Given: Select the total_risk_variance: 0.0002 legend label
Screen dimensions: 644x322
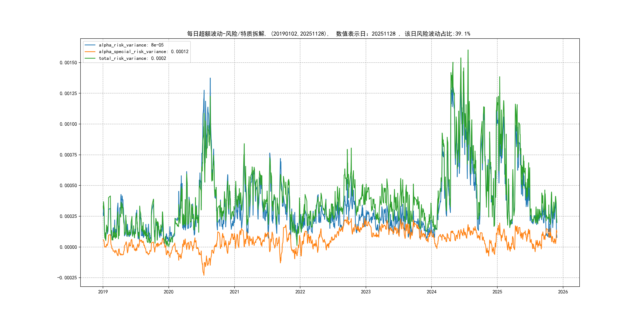Looking at the screenshot, I should [132, 58].
